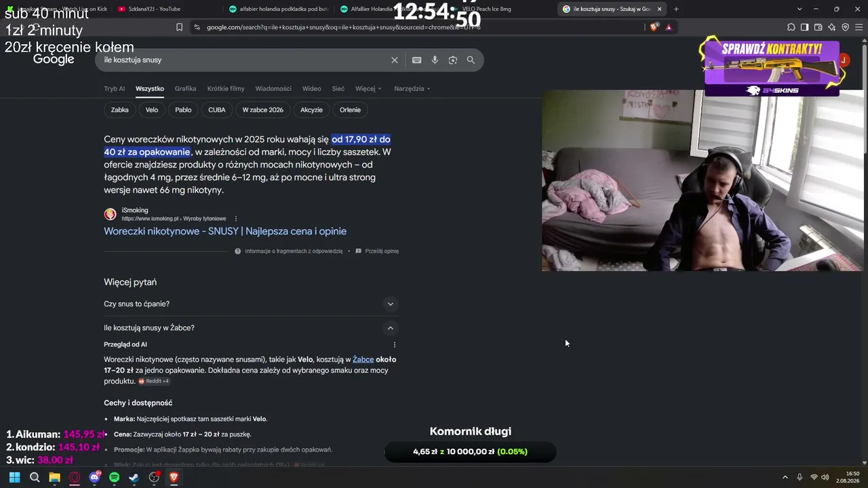Filter results with the 'Velo' chip
The width and height of the screenshot is (868, 488).
(152, 110)
